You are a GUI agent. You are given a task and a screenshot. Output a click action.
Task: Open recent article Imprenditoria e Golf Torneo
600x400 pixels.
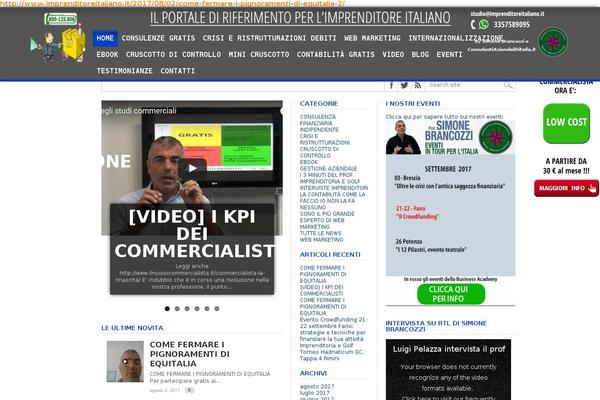[331, 352]
